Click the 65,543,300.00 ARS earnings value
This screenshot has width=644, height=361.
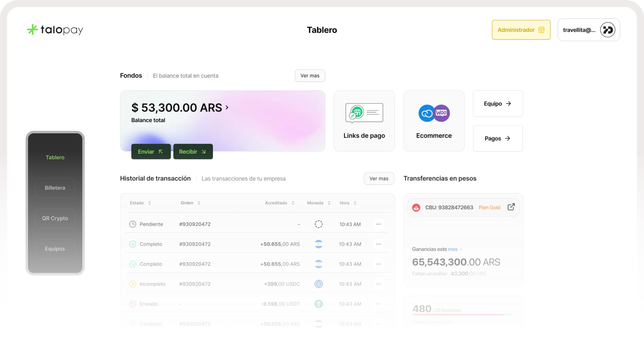[x=456, y=262]
